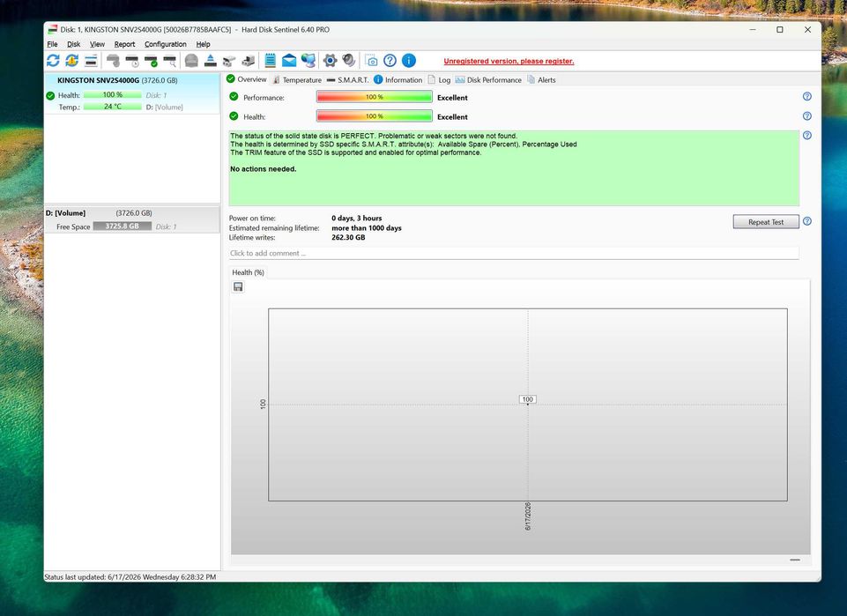
Task: Open the blue notepad report icon
Action: tap(270, 61)
